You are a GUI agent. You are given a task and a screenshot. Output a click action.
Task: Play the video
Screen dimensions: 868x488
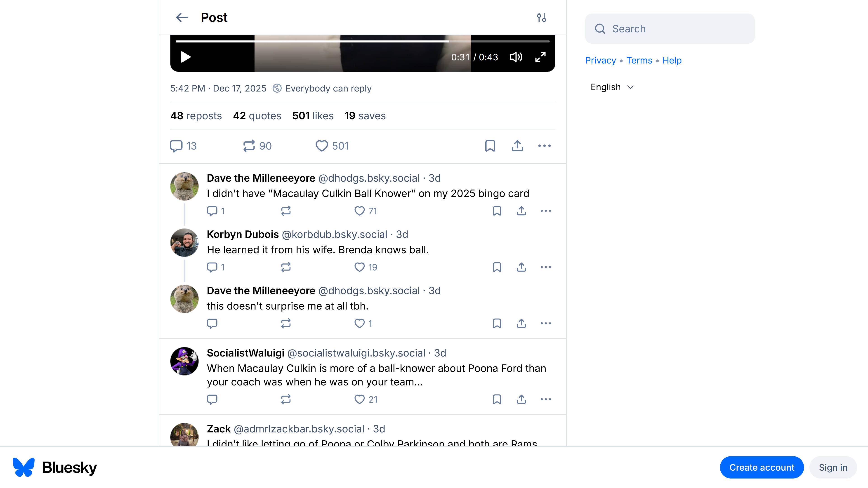tap(186, 57)
